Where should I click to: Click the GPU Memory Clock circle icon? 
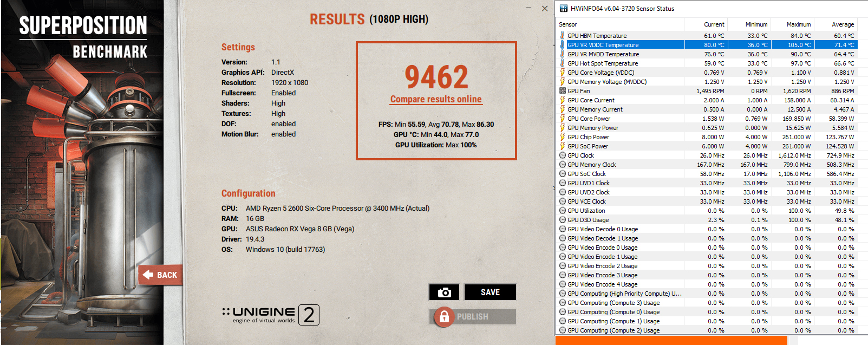(x=562, y=164)
